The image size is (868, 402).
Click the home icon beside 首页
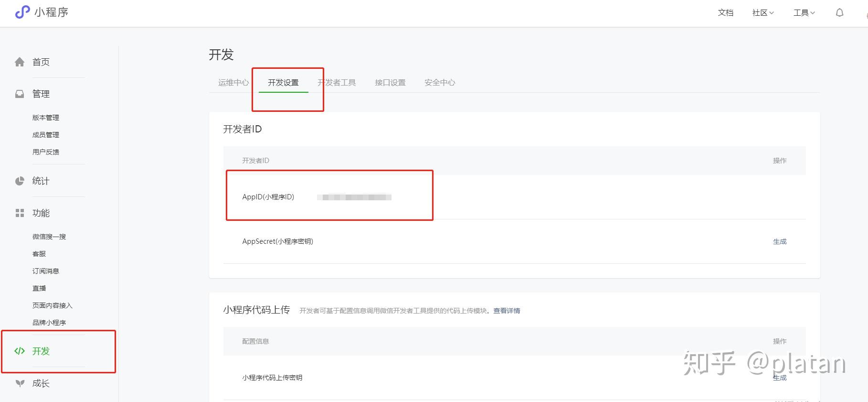pyautogui.click(x=20, y=62)
